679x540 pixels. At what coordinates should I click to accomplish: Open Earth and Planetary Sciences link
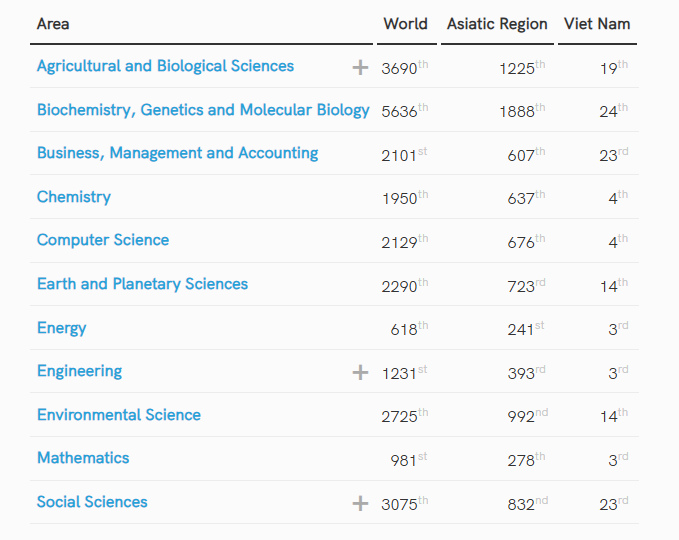142,284
